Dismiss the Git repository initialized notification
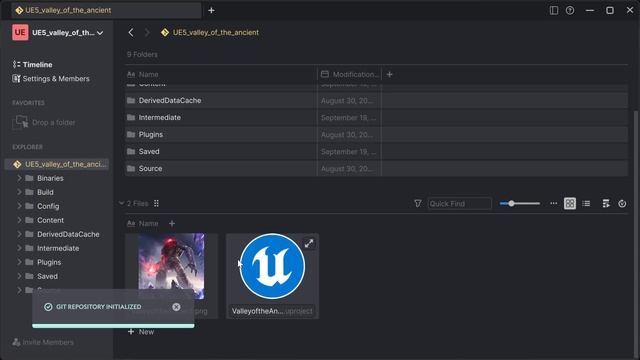 176,307
